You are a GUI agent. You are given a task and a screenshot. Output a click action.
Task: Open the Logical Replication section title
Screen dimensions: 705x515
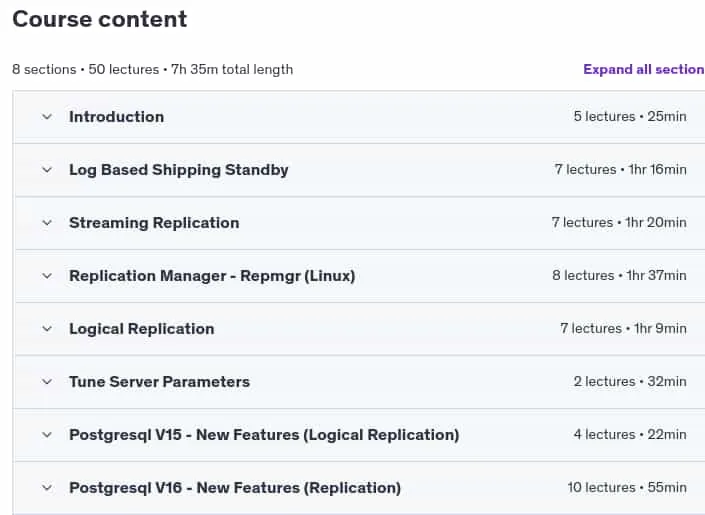click(142, 329)
